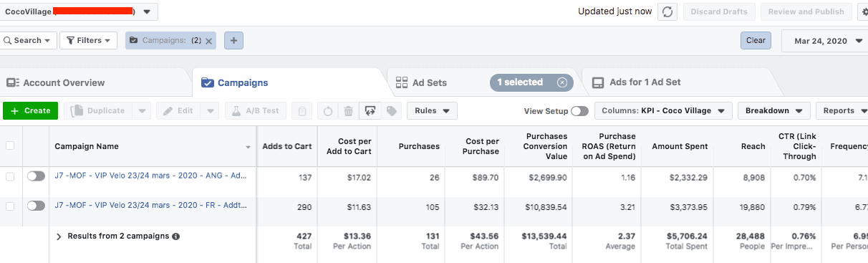Toggle the switch for the ANG campaign

tap(36, 176)
